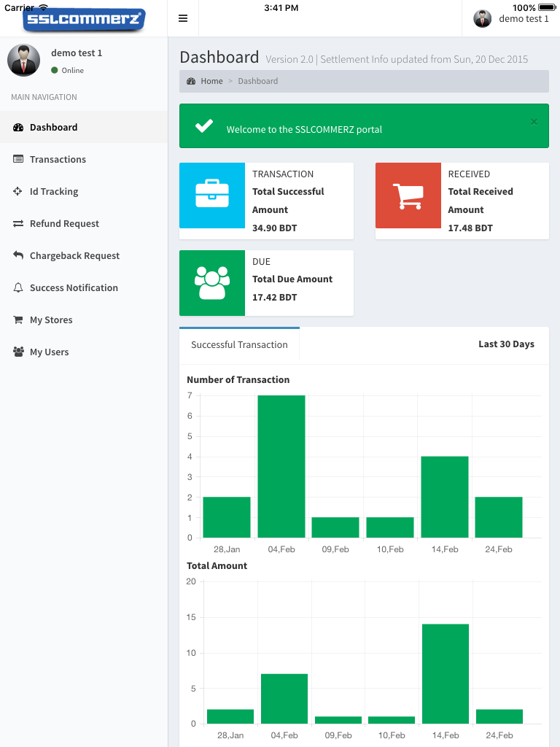This screenshot has height=747, width=560.
Task: Click the blue briefcase transaction icon
Action: pos(212,196)
